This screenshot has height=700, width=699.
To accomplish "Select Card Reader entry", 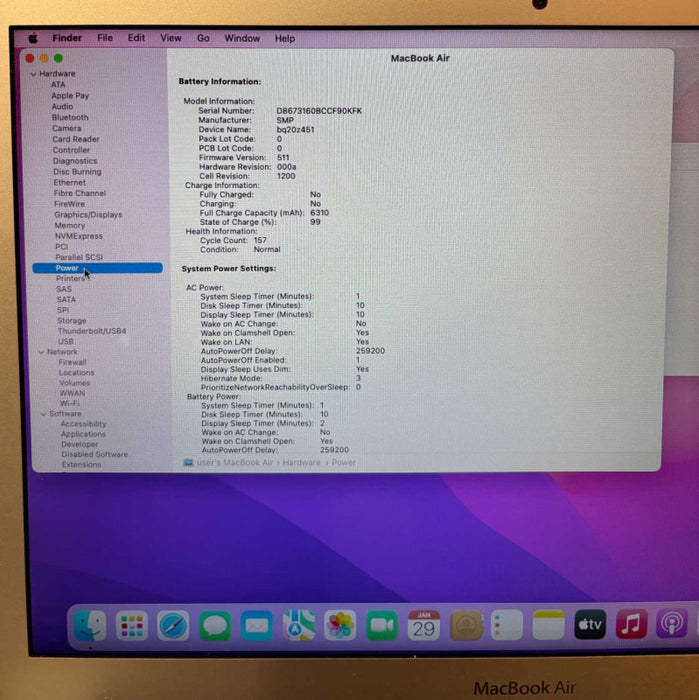I will (x=76, y=139).
